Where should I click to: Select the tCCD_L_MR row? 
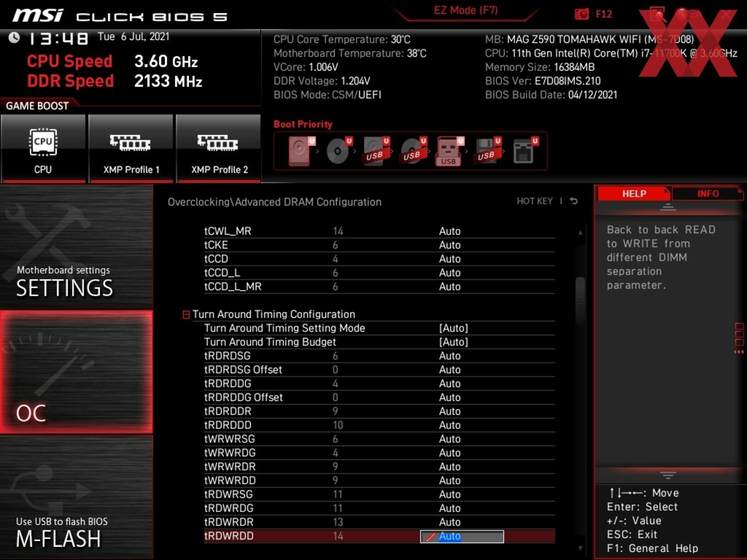379,287
